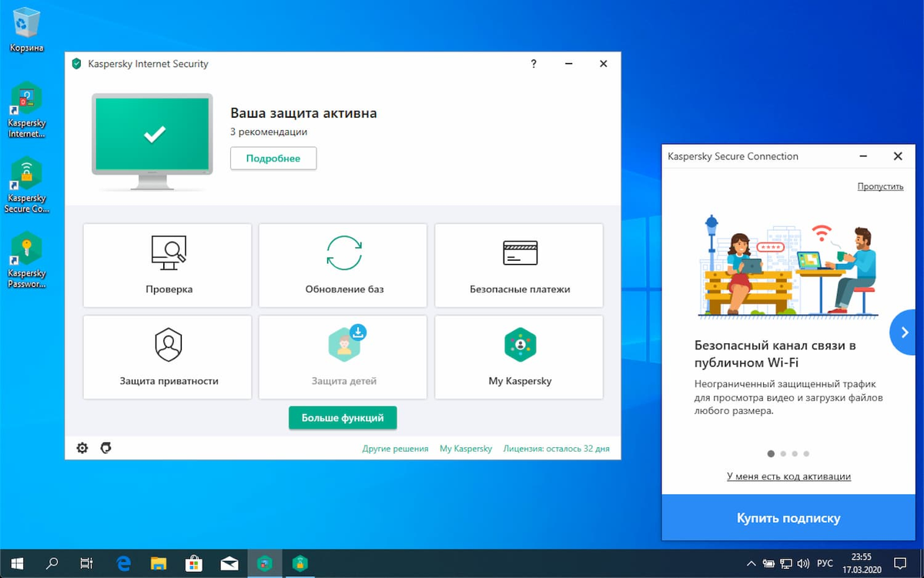Image resolution: width=924 pixels, height=578 pixels.
Task: Select the fourth carousel dot
Action: [806, 454]
